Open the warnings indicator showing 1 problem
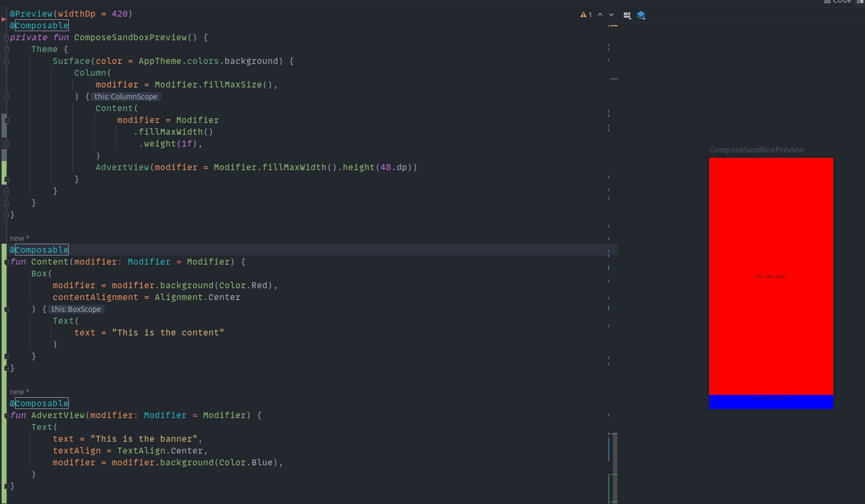Viewport: 865px width, 504px height. 586,15
